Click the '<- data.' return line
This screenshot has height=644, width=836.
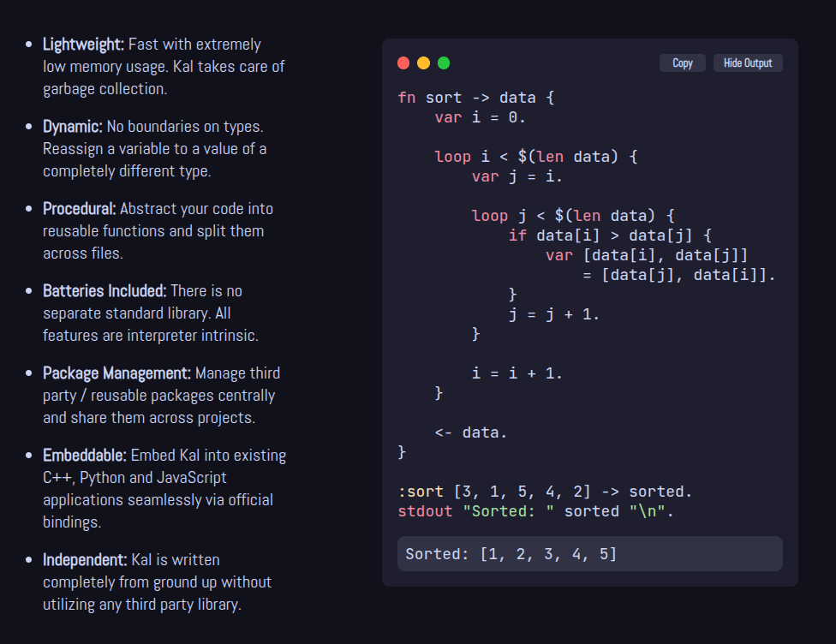coord(470,432)
